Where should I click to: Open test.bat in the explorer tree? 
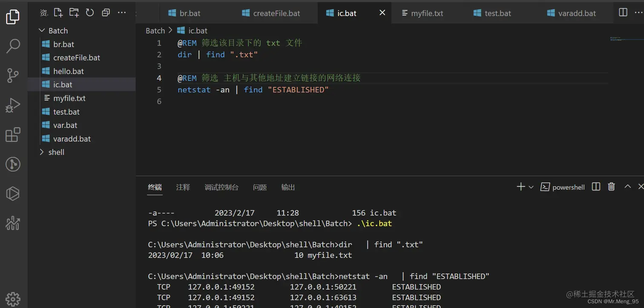click(82, 112)
